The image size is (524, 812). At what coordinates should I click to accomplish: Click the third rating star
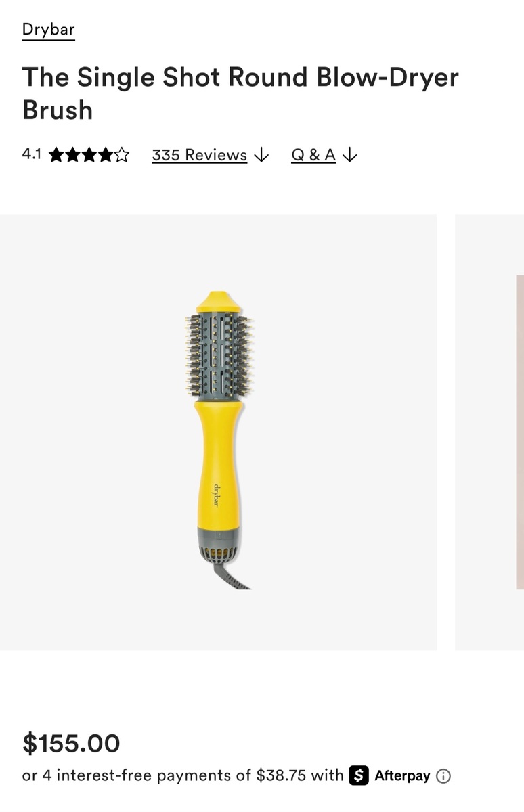pos(89,155)
